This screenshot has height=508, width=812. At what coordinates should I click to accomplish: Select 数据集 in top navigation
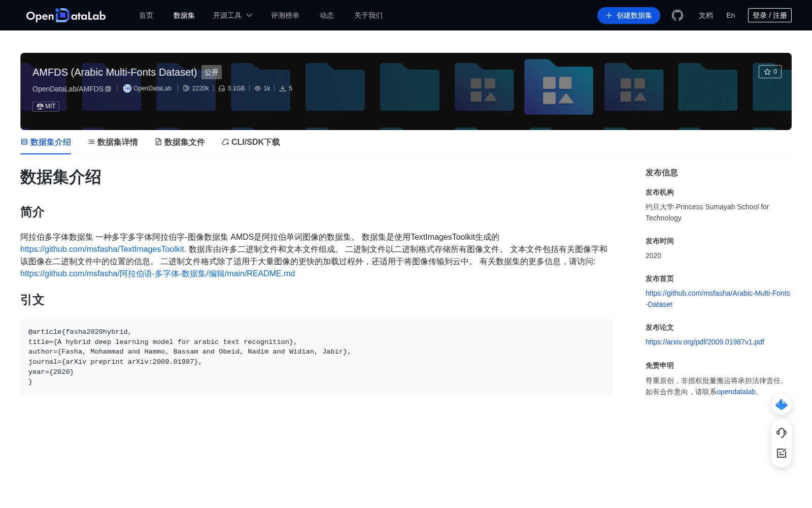point(184,15)
